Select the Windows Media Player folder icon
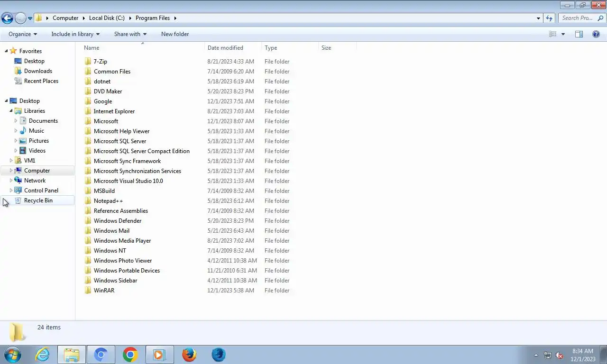 pos(88,241)
